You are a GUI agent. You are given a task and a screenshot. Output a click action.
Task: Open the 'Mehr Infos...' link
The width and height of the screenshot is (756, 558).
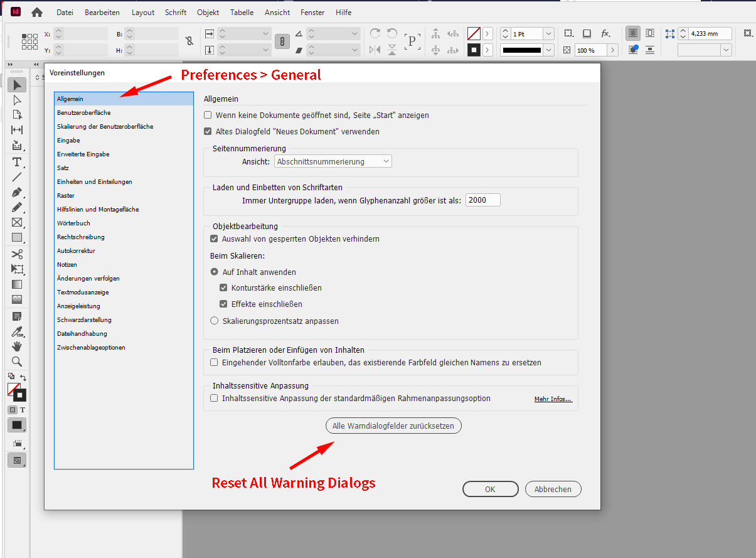553,398
